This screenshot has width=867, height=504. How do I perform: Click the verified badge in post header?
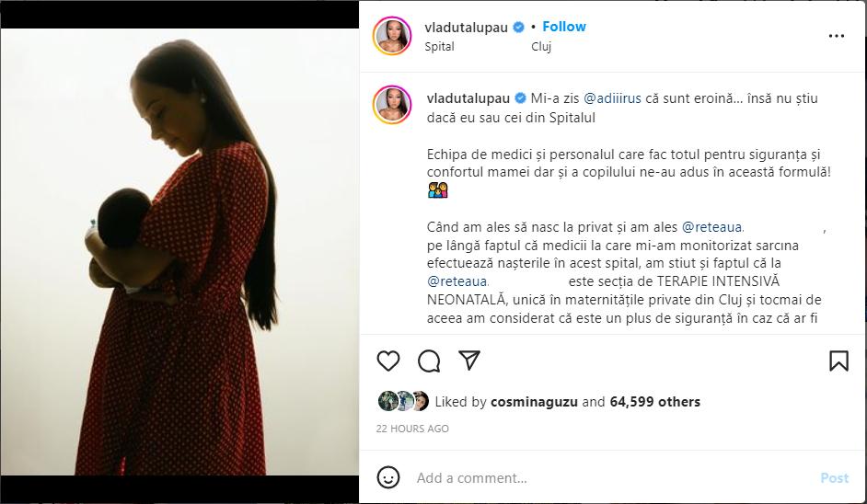519,27
